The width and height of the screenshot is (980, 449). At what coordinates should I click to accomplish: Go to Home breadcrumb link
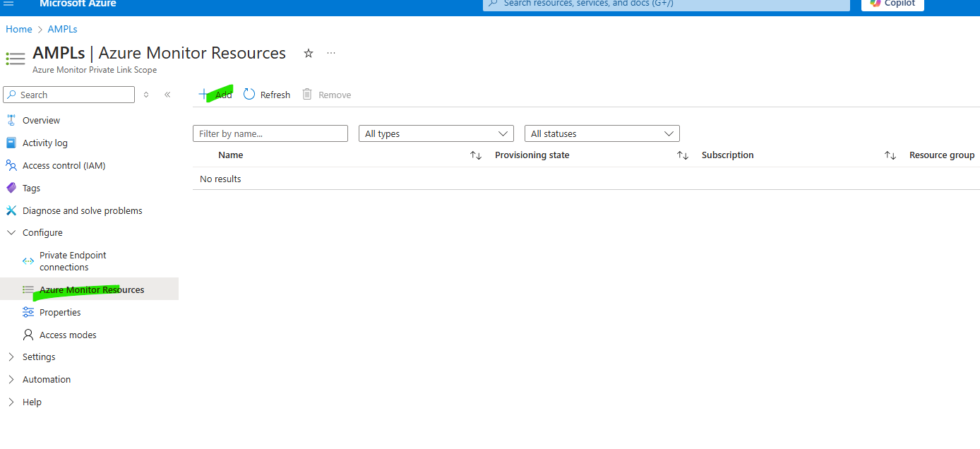click(x=19, y=29)
